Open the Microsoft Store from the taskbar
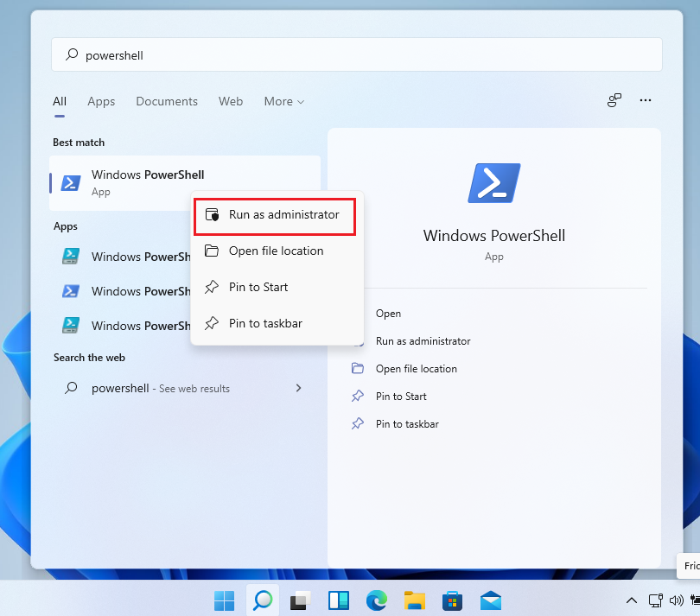 [x=452, y=600]
